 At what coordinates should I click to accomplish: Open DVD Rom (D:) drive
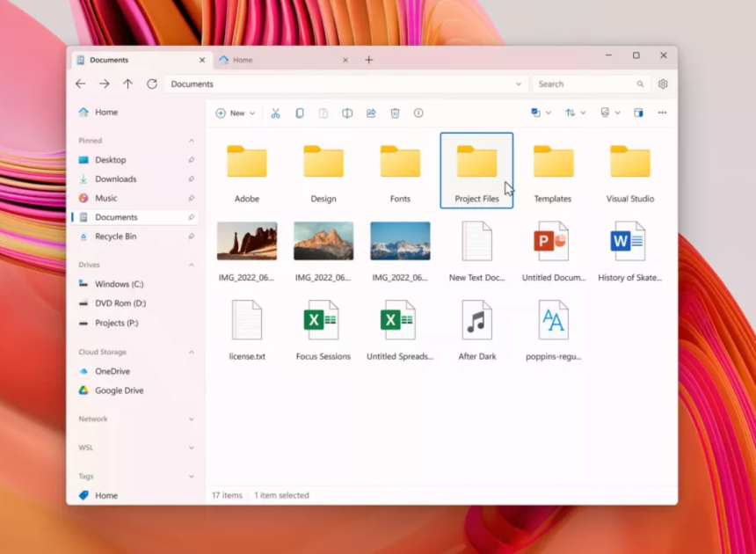coord(135,303)
